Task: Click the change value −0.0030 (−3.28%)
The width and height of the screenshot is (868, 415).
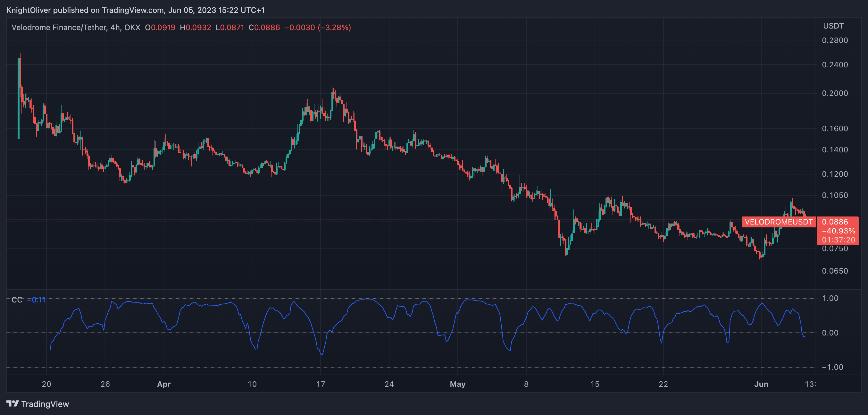Action: [318, 28]
